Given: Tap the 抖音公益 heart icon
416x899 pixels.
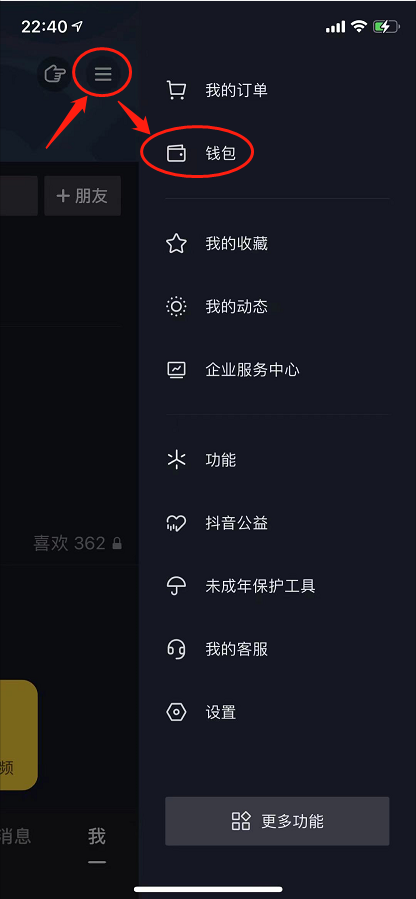Looking at the screenshot, I should coord(176,523).
